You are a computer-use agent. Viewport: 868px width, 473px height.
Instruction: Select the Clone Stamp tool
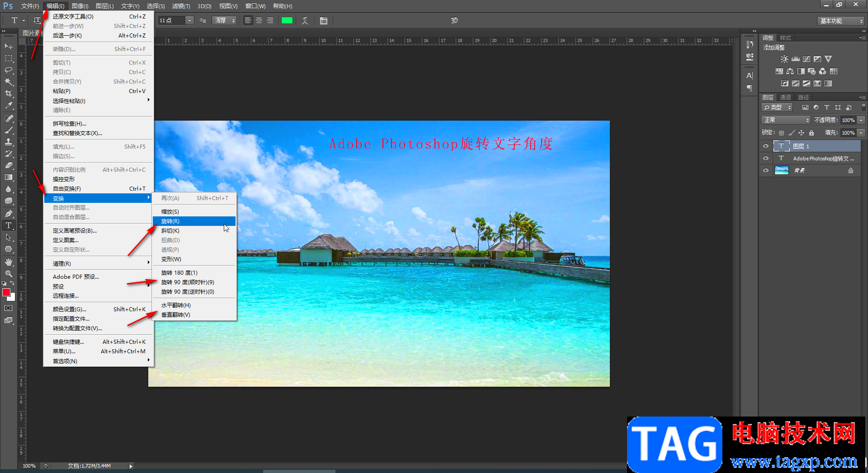click(x=9, y=142)
